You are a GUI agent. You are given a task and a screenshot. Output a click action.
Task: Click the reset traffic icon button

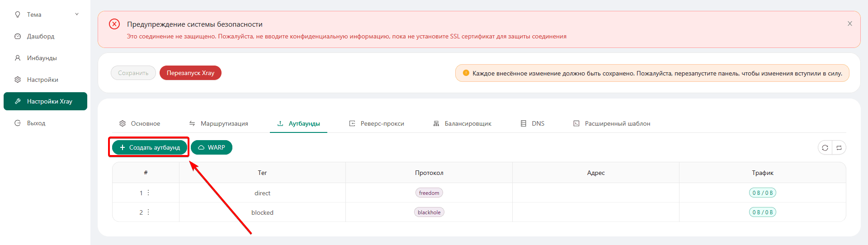coord(839,148)
